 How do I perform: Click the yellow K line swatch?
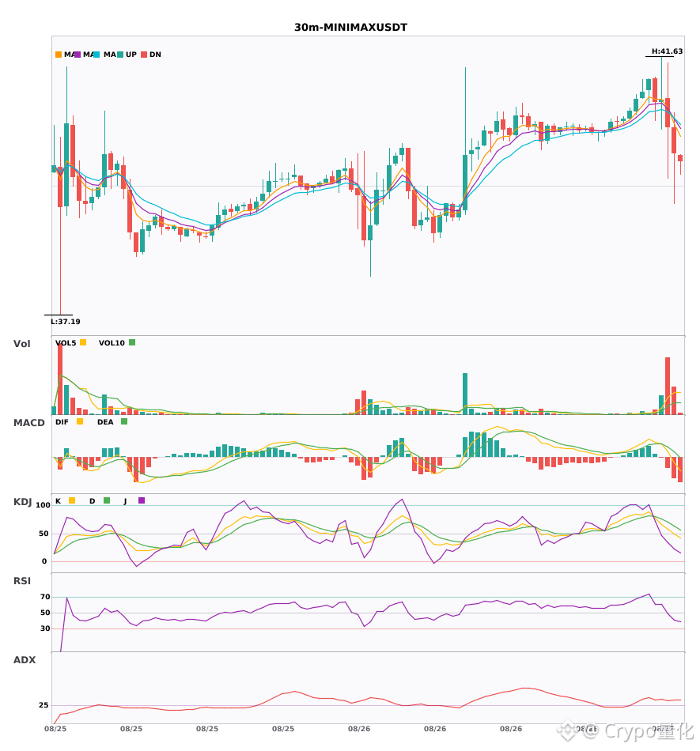72,500
